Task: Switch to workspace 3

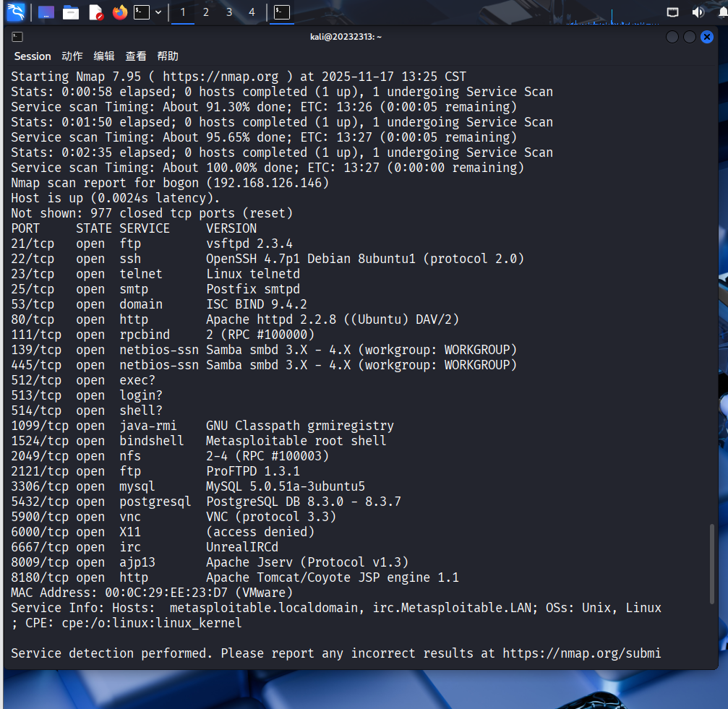Action: click(229, 12)
